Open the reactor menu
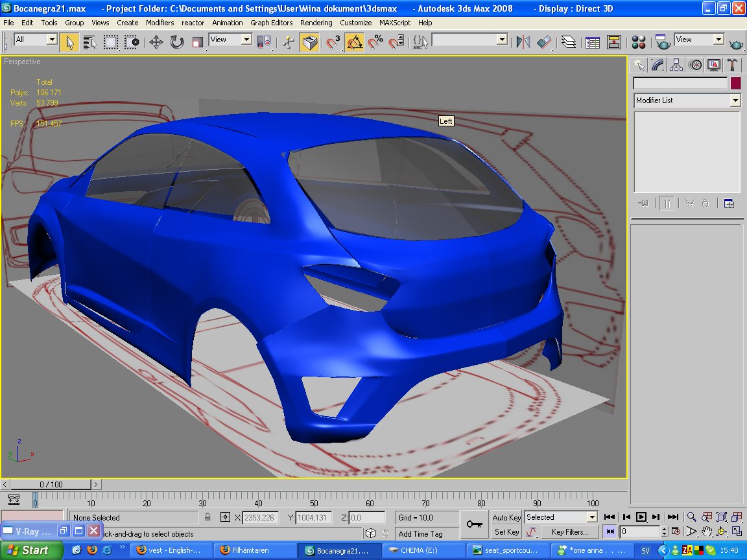 coord(193,23)
